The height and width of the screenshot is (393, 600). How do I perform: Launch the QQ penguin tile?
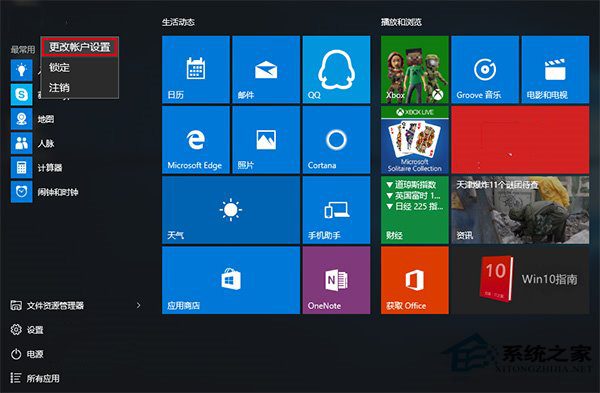click(336, 70)
